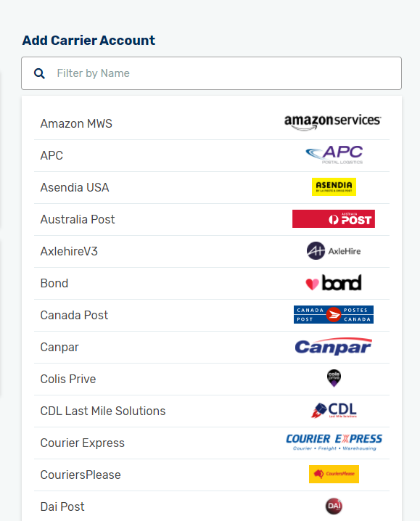Click the Colis Prive pin logo
Screen dimensions: 420x521
coord(334,378)
